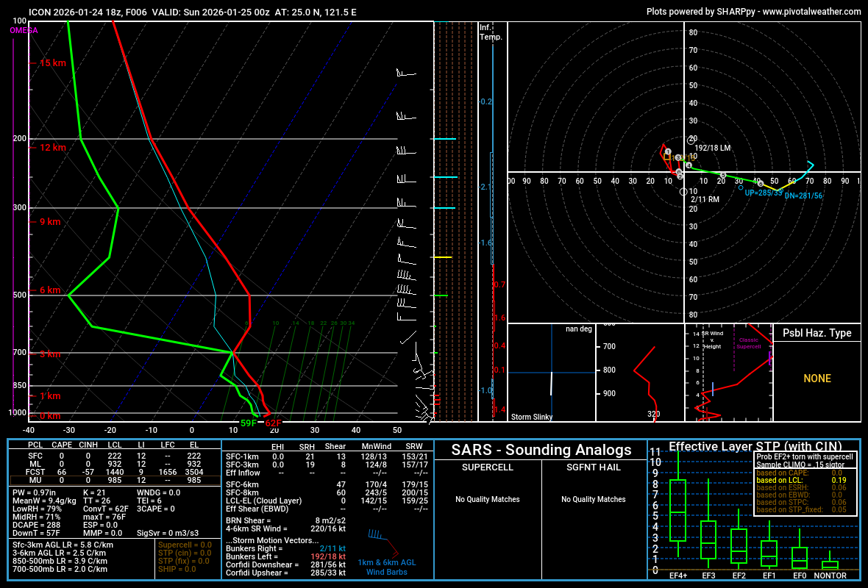Click the 'SFC-1km' kinematics row label
868x588 pixels.
tap(242, 457)
